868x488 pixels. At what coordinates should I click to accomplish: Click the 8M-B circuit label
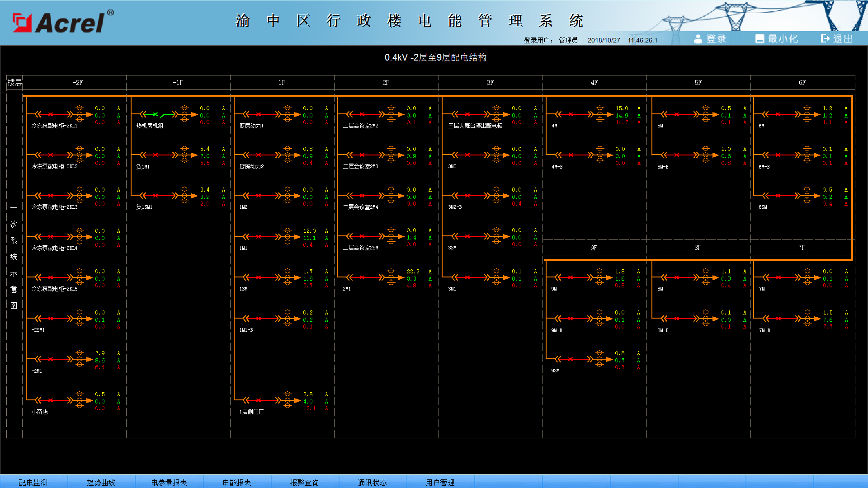click(663, 331)
